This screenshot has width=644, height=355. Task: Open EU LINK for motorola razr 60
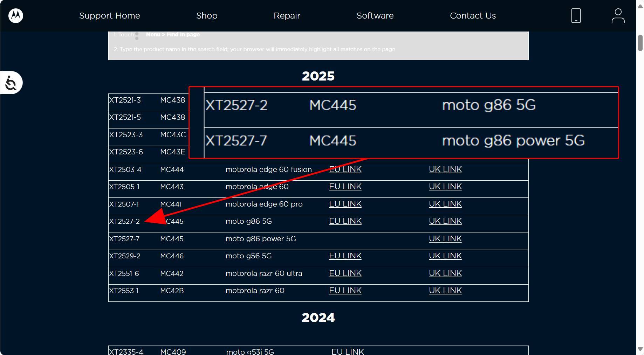pyautogui.click(x=345, y=291)
